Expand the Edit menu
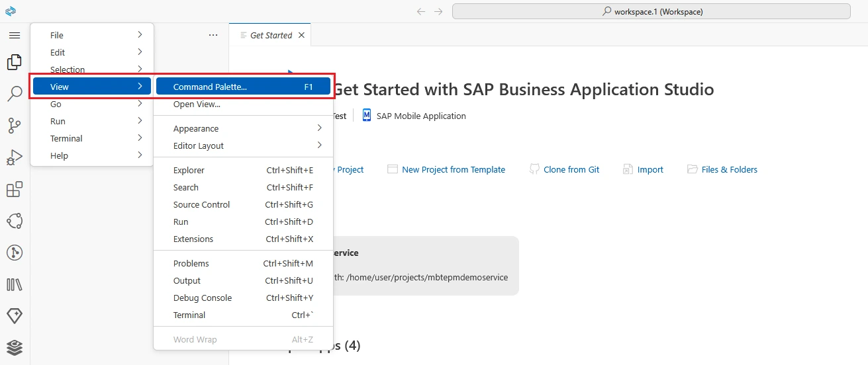The width and height of the screenshot is (868, 365). tap(92, 52)
